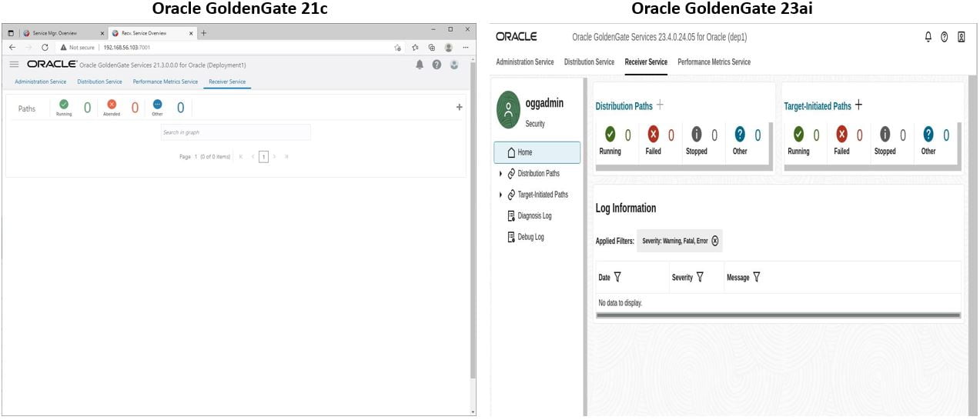Viewport: 980px width, 420px height.
Task: Click Other icon under Distribution Paths
Action: click(740, 135)
